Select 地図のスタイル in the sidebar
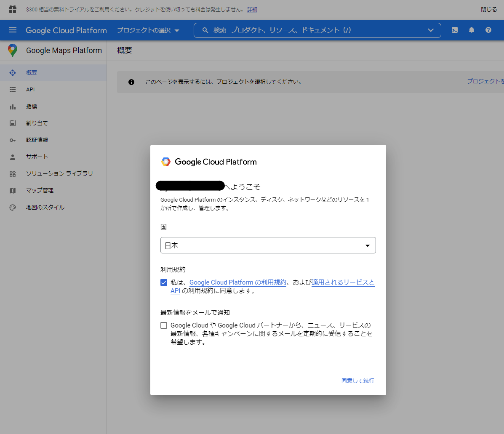The width and height of the screenshot is (504, 434). 53,208
